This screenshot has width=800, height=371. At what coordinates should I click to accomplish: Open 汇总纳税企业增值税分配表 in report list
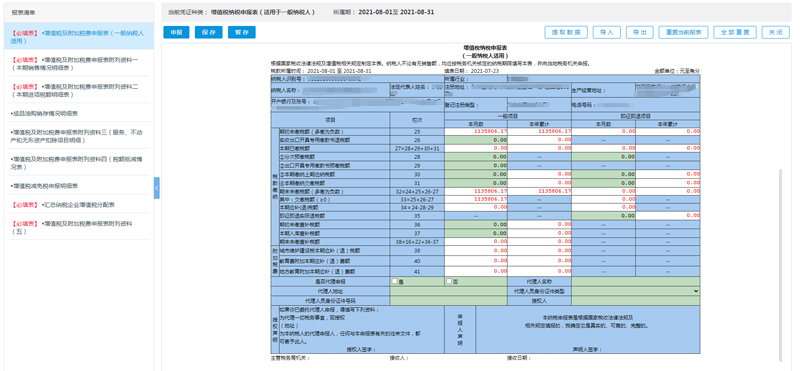[77, 205]
